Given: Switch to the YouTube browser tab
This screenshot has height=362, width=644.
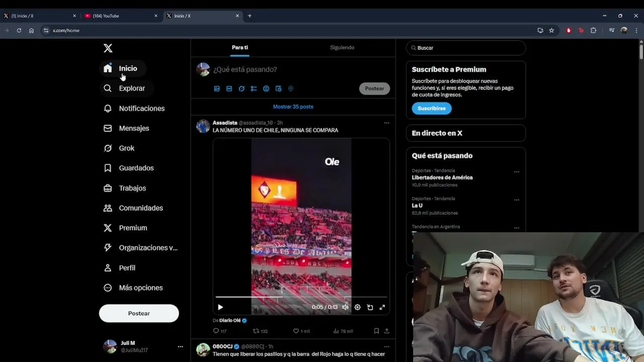Looking at the screenshot, I should pos(121,16).
